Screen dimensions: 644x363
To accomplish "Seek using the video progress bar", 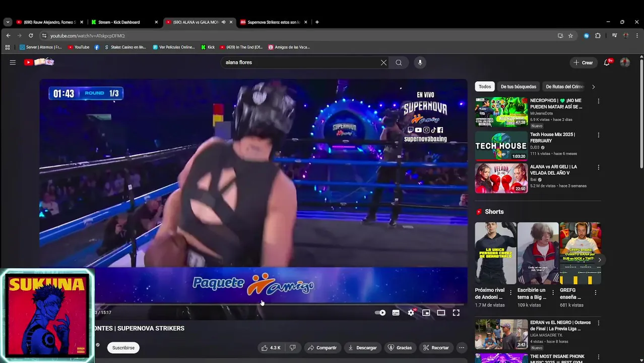I will tap(253, 305).
